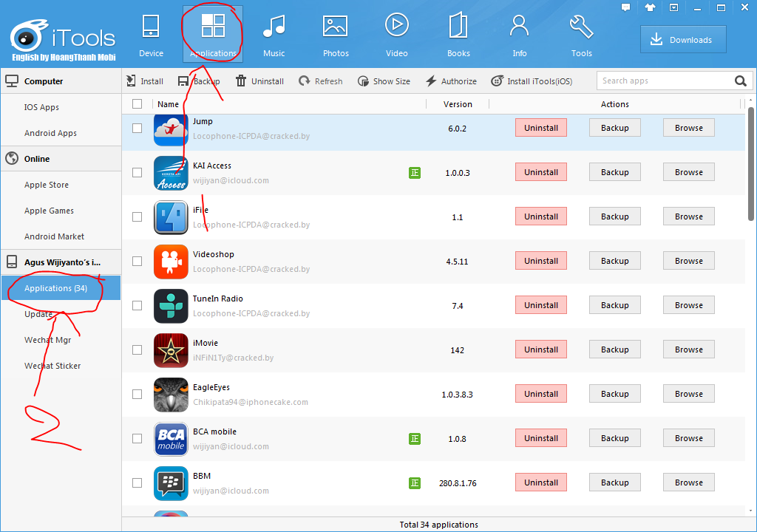Click Authorize in the toolbar
The image size is (757, 532).
coord(452,81)
